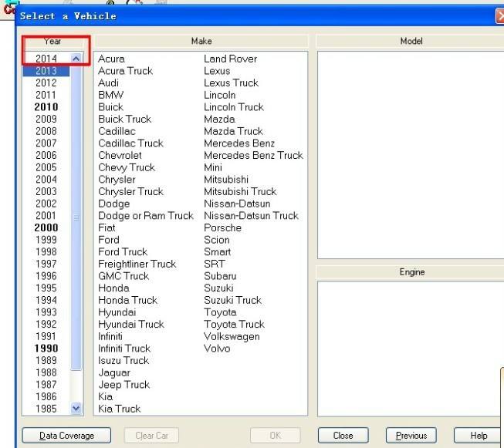This screenshot has height=448, width=504.
Task: Select Ford Truck make
Action: [x=122, y=251]
